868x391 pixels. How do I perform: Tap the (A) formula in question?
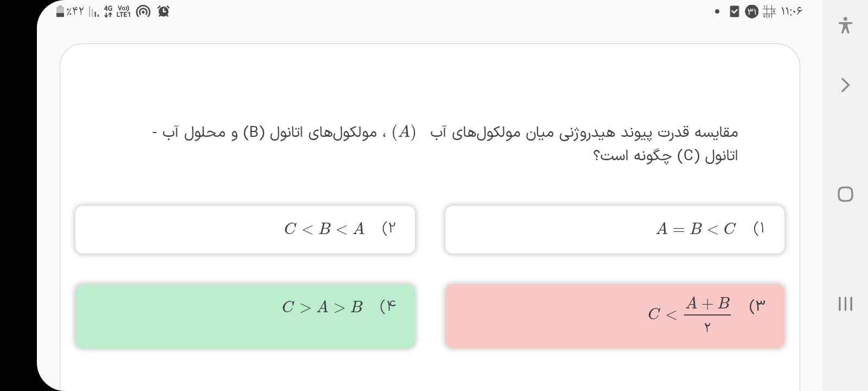click(x=406, y=132)
